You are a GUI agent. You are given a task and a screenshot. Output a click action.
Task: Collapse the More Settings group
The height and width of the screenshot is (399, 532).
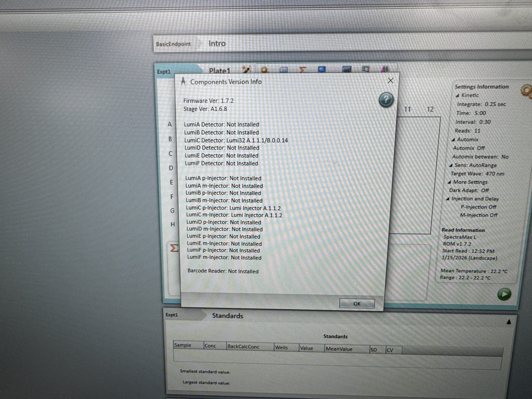pos(449,182)
